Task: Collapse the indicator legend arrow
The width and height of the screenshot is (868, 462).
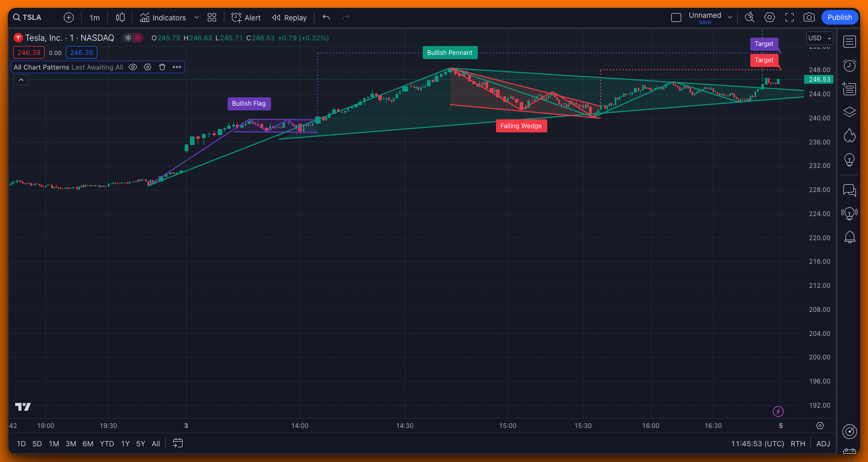Action: pos(21,80)
